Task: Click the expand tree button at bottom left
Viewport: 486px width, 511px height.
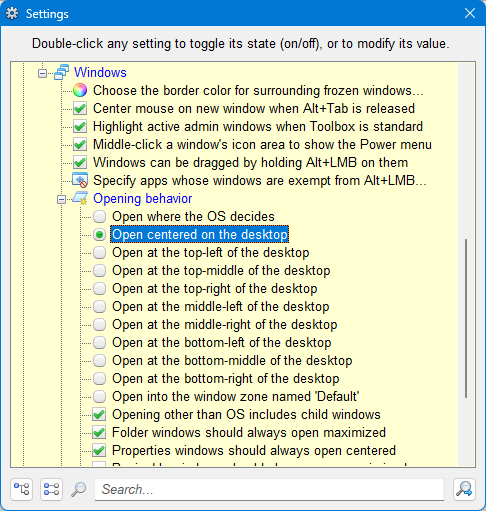Action: point(21,489)
